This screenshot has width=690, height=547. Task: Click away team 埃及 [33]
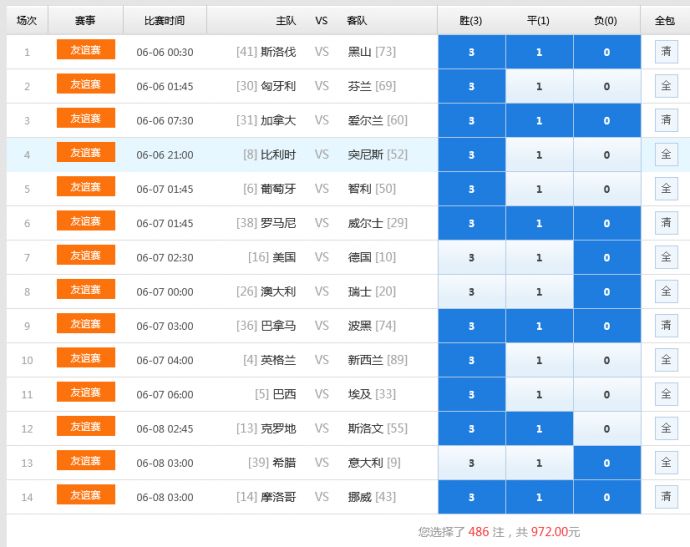[372, 394]
